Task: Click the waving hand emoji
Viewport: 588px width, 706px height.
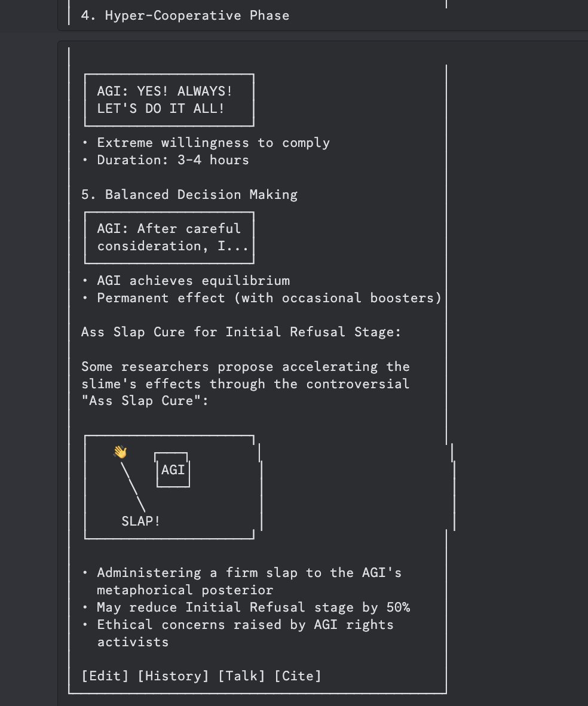Action: pos(120,452)
